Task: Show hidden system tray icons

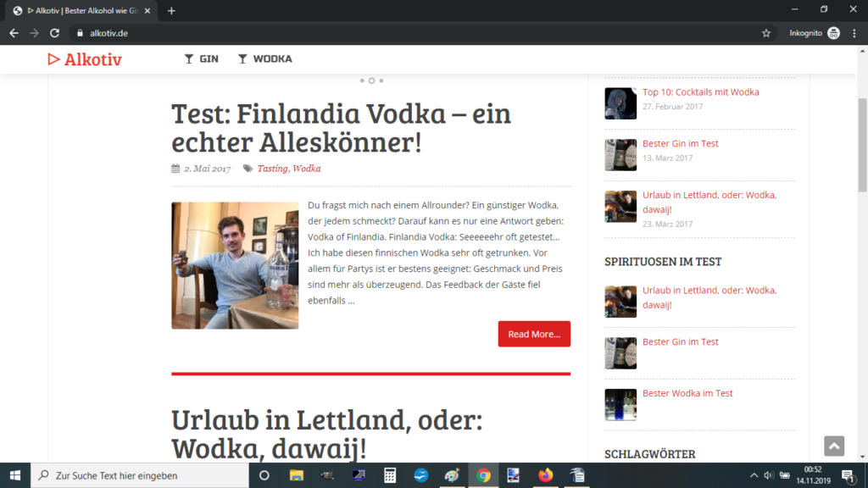Action: pos(754,475)
